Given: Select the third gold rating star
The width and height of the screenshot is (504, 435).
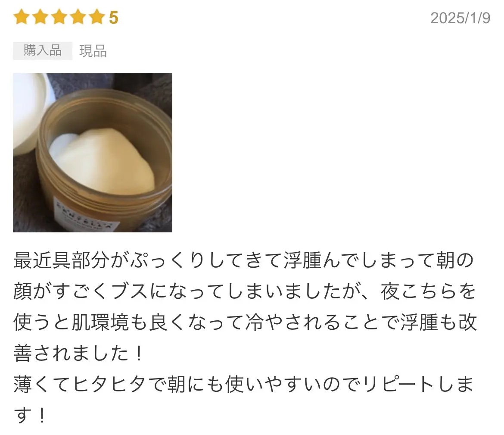Looking at the screenshot, I should (59, 17).
